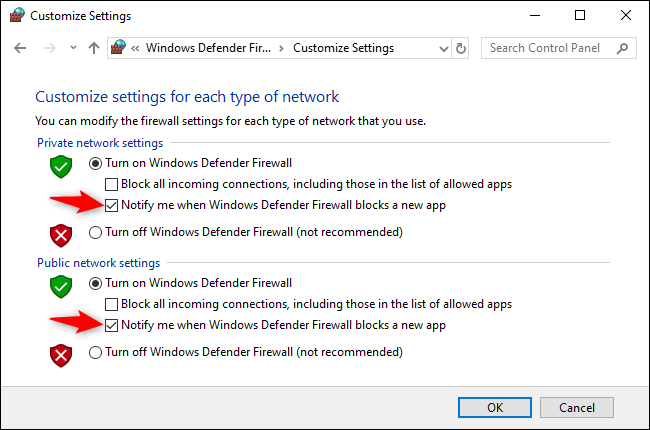Click the red shield under Public network settings

(62, 355)
